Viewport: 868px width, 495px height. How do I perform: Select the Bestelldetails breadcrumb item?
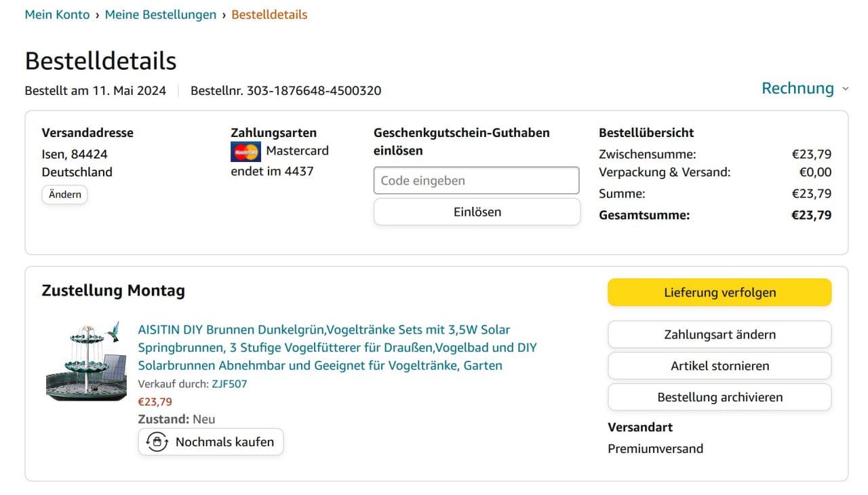269,14
